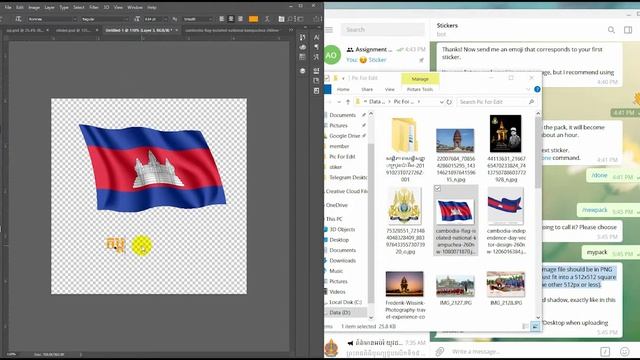The image size is (640, 360).
Task: Open the View tab in File Explorer
Action: (x=390, y=89)
